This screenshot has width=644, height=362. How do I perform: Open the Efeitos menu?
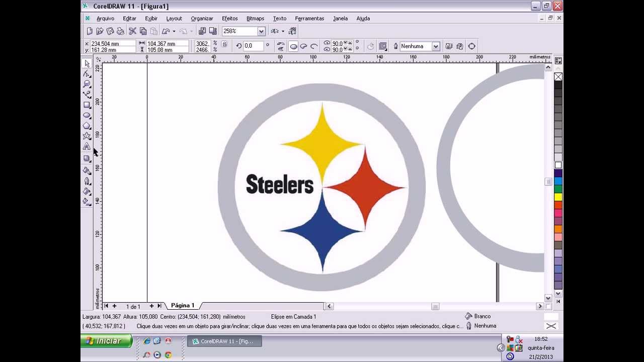click(229, 19)
